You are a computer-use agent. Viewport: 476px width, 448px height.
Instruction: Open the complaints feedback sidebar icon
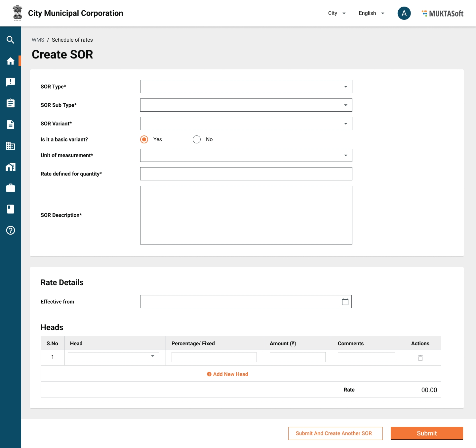(x=11, y=82)
